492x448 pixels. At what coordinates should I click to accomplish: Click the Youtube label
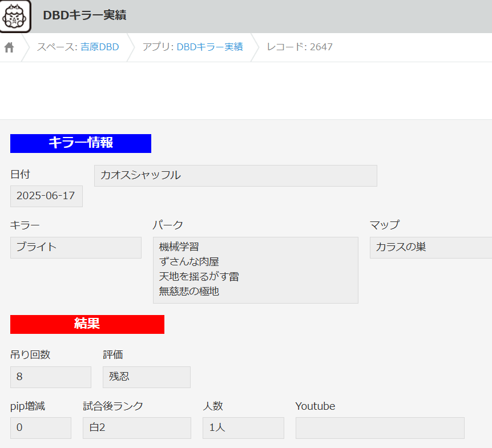point(315,406)
